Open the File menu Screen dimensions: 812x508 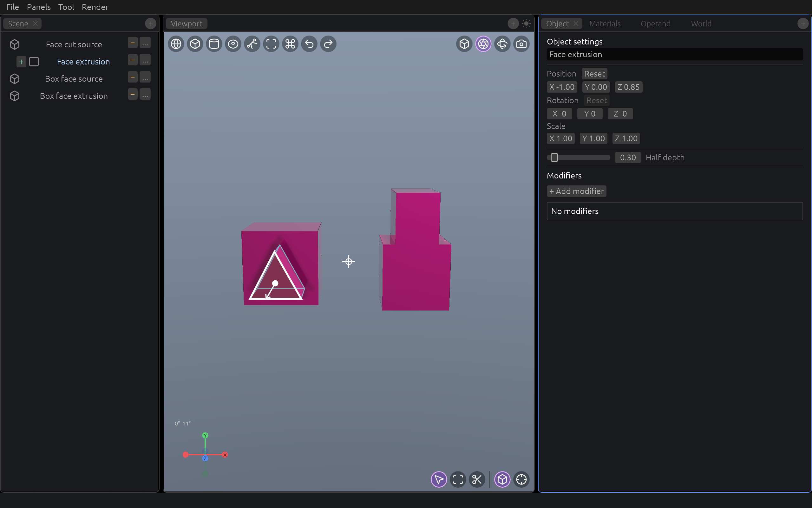coord(13,7)
